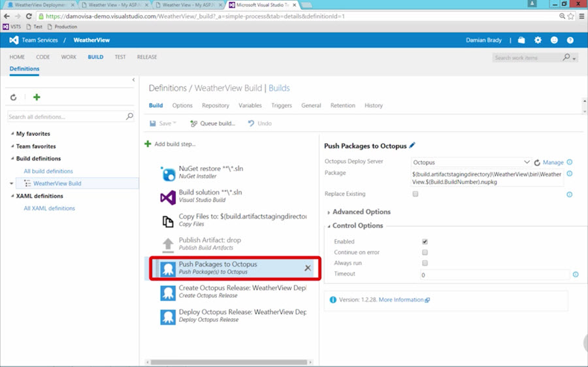This screenshot has height=367, width=588.
Task: Click the smiley feedback icon
Action: tap(554, 40)
